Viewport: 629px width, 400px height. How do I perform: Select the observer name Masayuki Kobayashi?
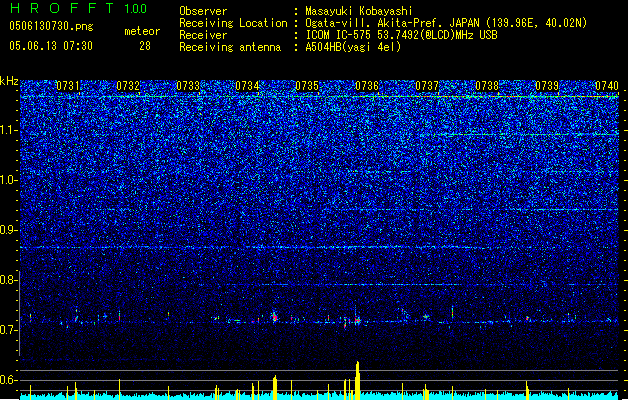tap(359, 11)
